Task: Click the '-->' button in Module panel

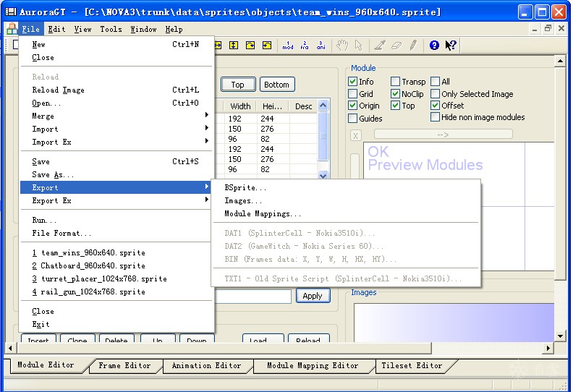Action: pyautogui.click(x=443, y=135)
